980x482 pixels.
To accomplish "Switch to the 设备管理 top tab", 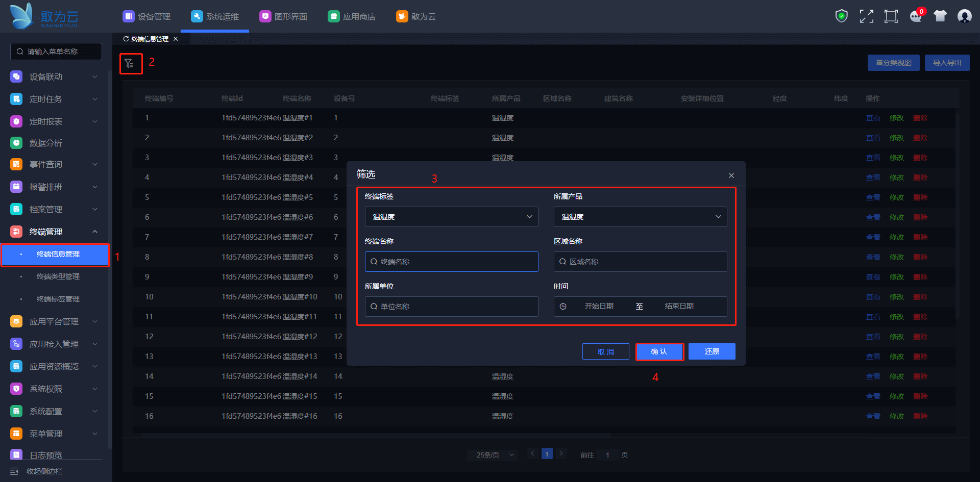I will tap(147, 16).
